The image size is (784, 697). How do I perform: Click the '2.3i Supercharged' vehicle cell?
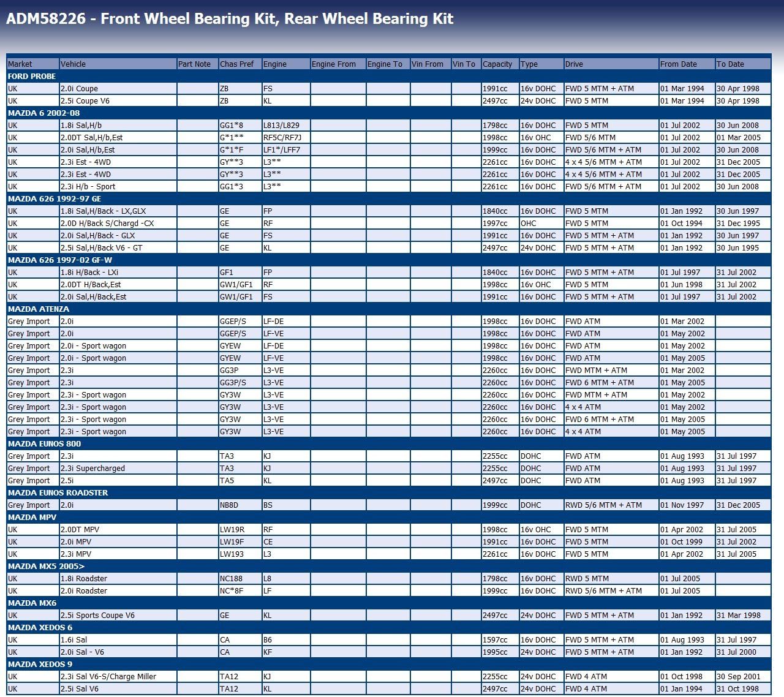(x=118, y=468)
